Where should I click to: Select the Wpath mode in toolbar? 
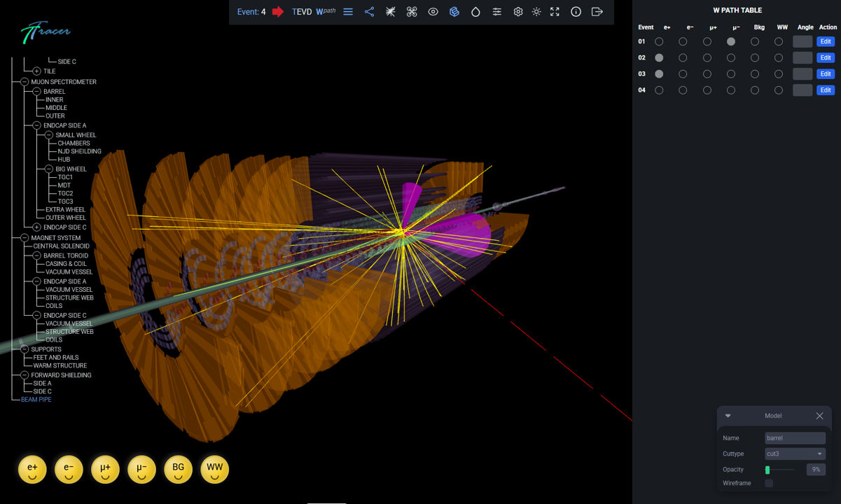click(x=326, y=12)
